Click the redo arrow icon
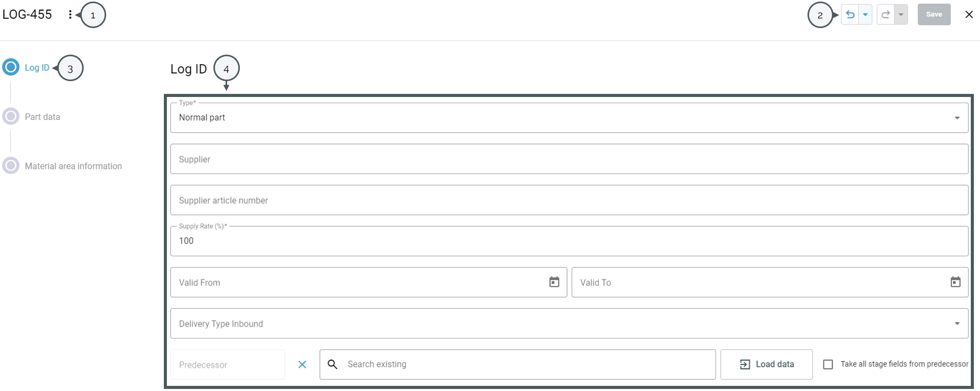This screenshot has width=980, height=391. pyautogui.click(x=886, y=15)
